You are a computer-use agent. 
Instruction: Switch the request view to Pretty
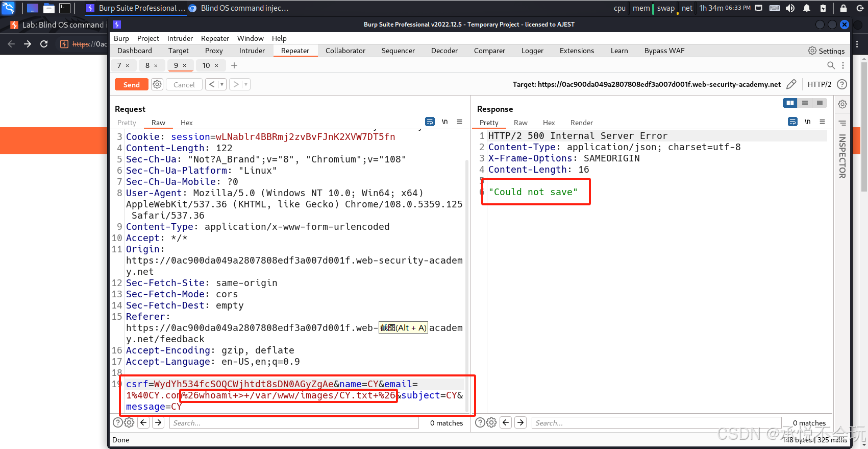(127, 123)
